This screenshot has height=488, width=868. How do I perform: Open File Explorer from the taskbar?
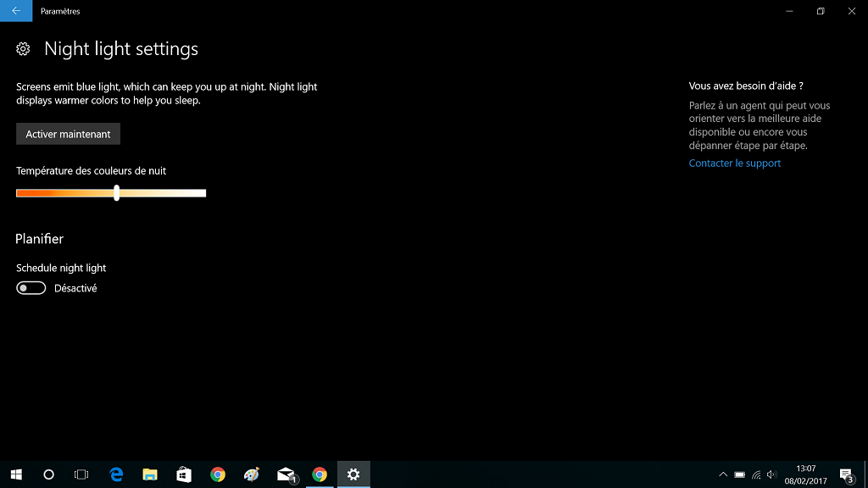tap(150, 474)
